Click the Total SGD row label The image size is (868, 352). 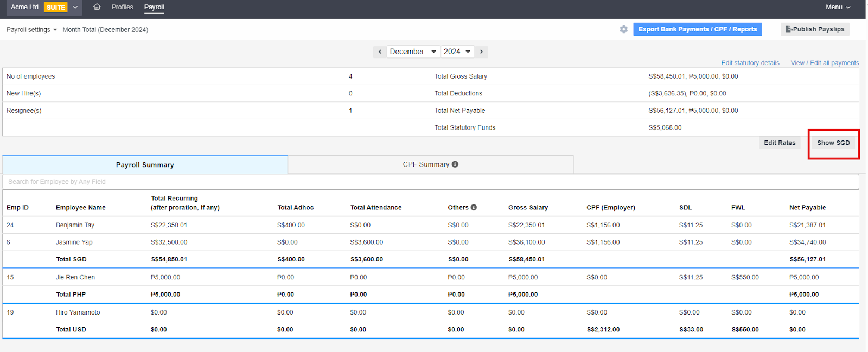(x=71, y=259)
